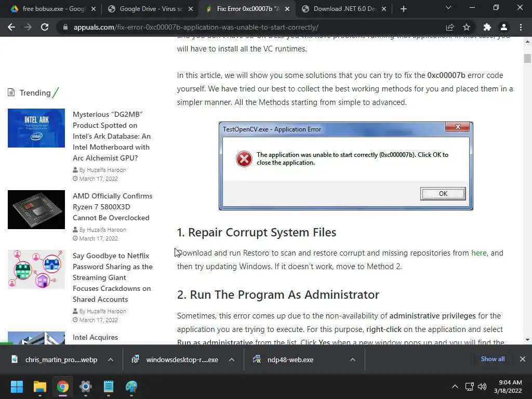Close the Fix: Error 0xc00007b tab
The height and width of the screenshot is (399, 532).
(x=287, y=9)
